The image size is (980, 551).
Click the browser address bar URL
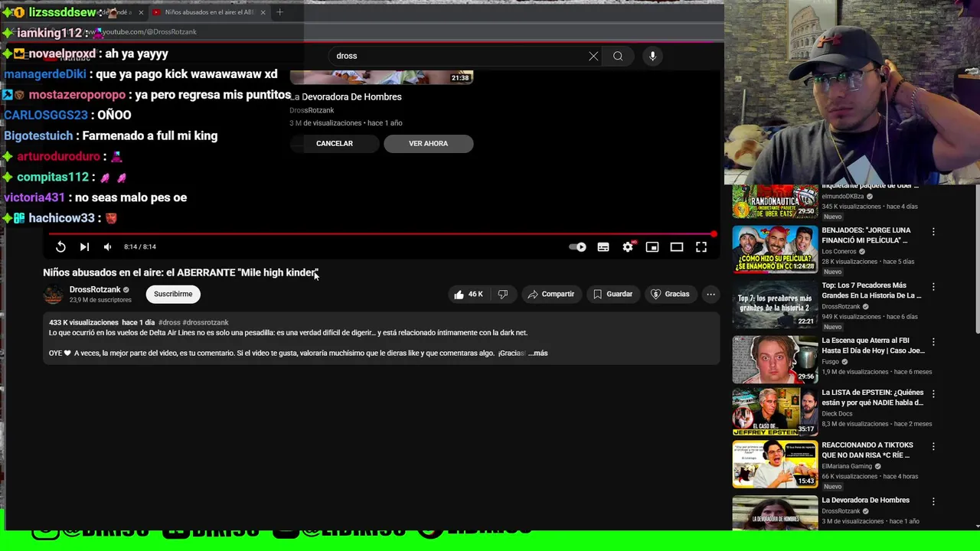click(x=149, y=32)
